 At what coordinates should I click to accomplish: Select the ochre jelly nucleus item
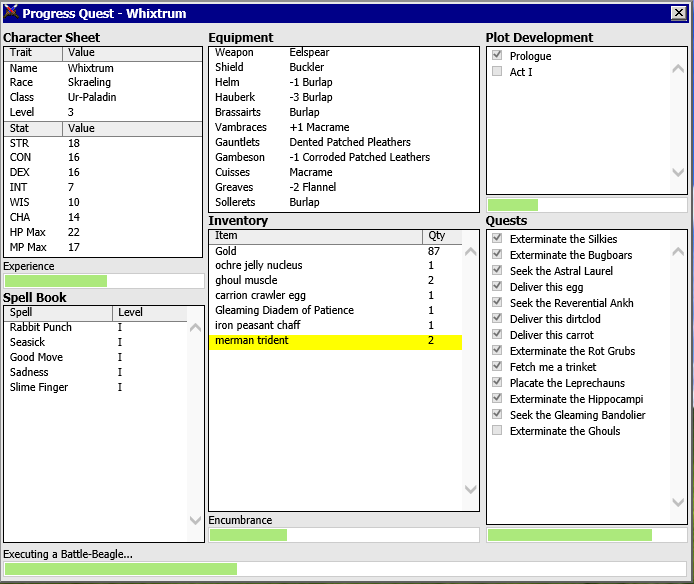pyautogui.click(x=335, y=266)
